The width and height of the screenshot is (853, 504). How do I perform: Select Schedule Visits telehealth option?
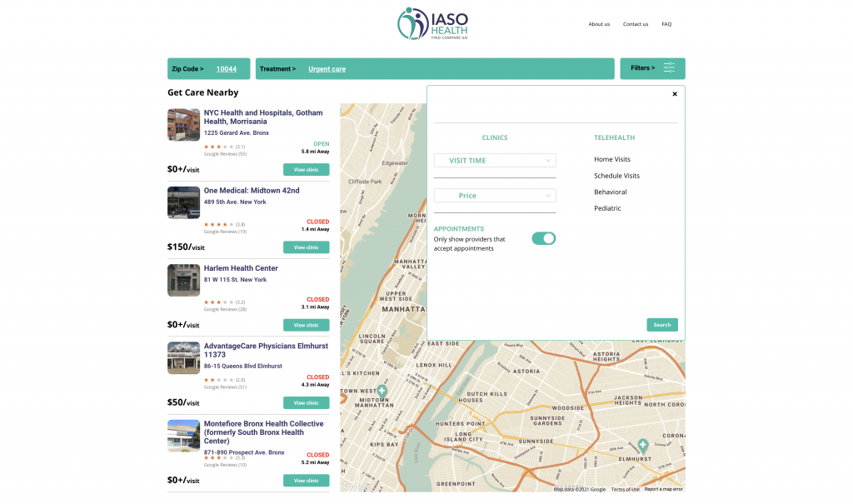pos(616,176)
